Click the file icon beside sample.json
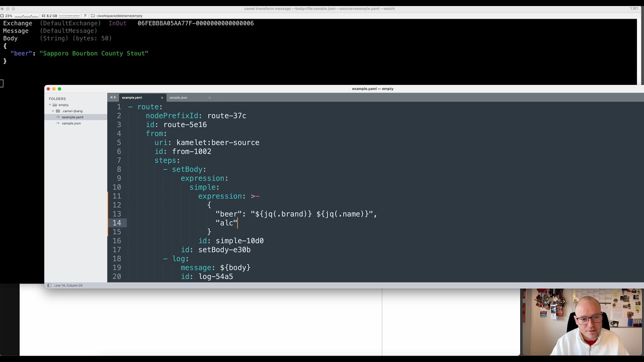Screen dimensions: 644x362 pos(58,123)
